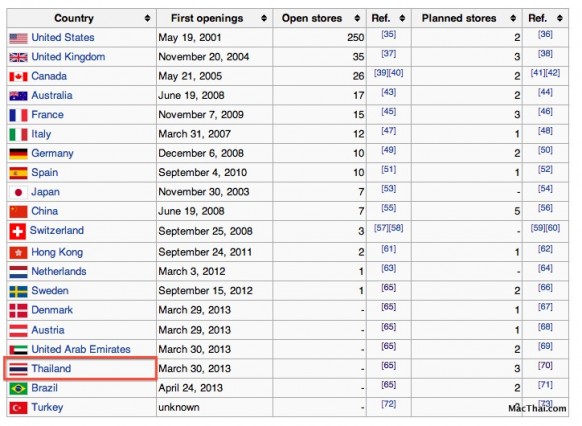Open reference [39] in Canada row
Viewport: 582px width, 426px height.
pyautogui.click(x=381, y=73)
